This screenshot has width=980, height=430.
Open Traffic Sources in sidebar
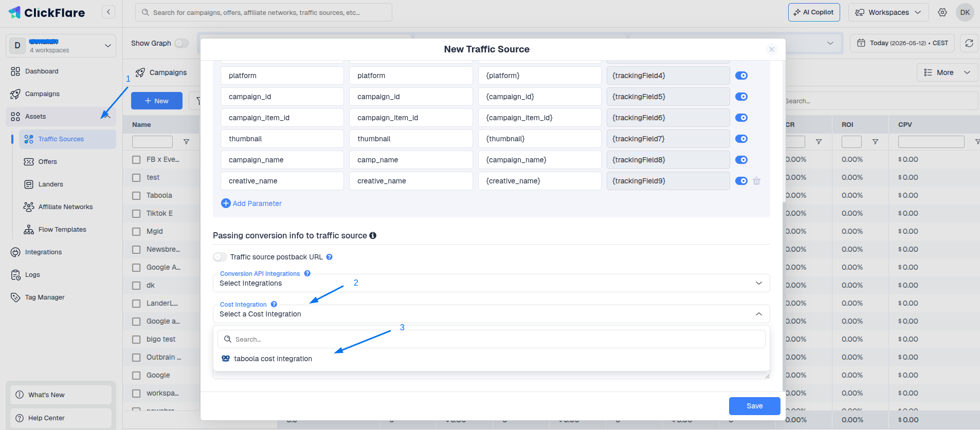click(x=67, y=139)
